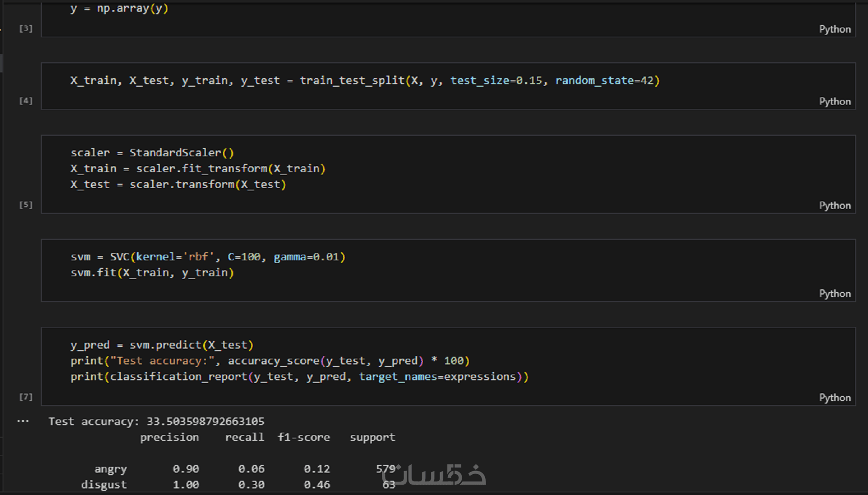868x495 pixels.
Task: Click the print classification_report code line
Action: point(299,377)
